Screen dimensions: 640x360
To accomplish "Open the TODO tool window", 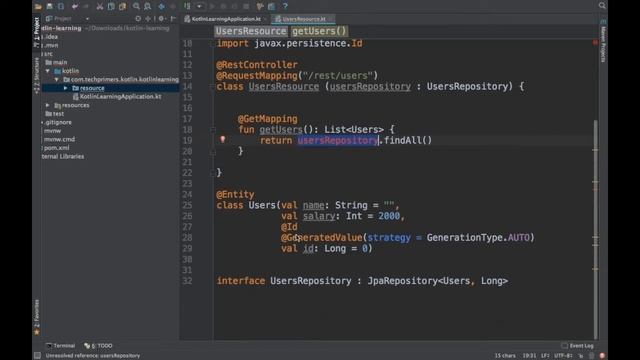I will (x=98, y=346).
